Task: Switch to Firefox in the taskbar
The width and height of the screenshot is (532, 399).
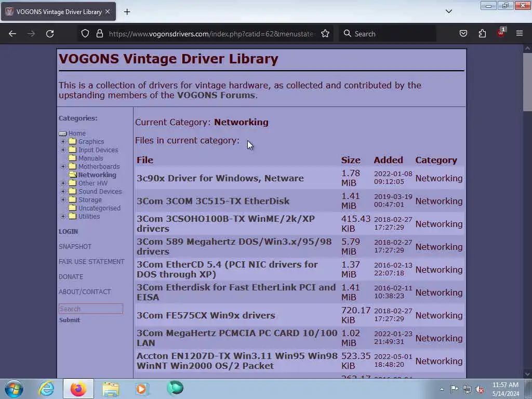Action: (78, 389)
